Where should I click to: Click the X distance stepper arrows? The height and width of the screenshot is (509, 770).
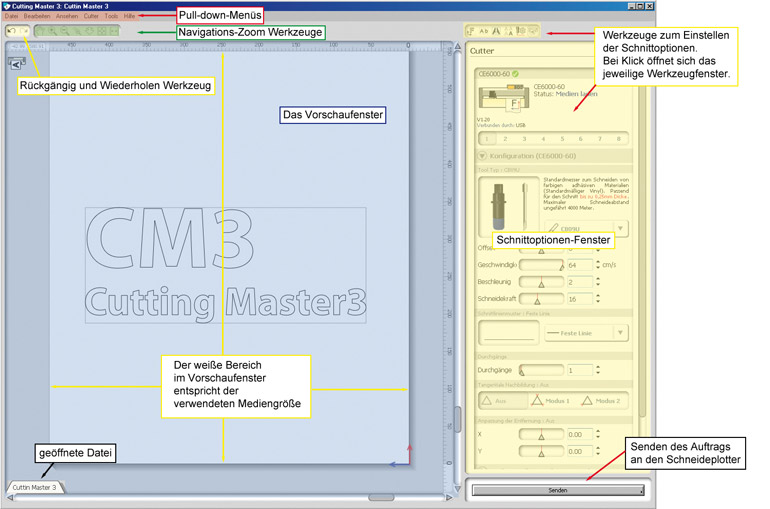pos(598,434)
